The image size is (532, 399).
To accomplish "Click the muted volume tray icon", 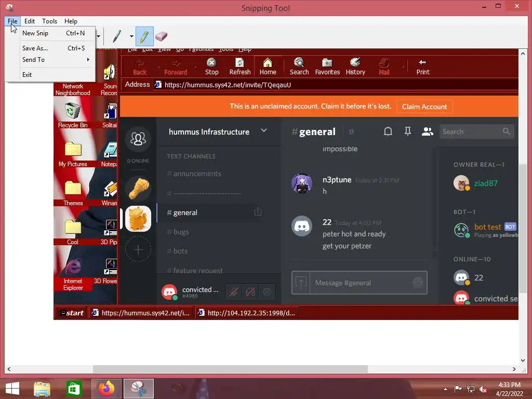I will (x=483, y=389).
